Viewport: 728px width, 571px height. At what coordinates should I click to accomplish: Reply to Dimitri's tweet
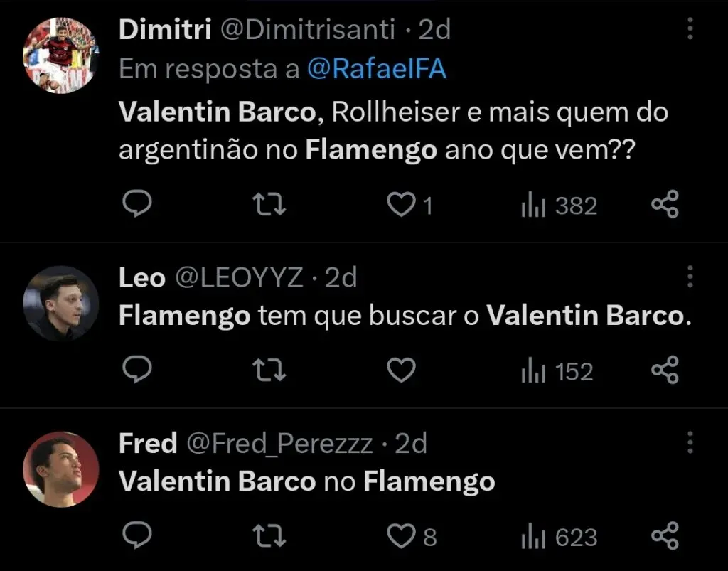(x=135, y=206)
